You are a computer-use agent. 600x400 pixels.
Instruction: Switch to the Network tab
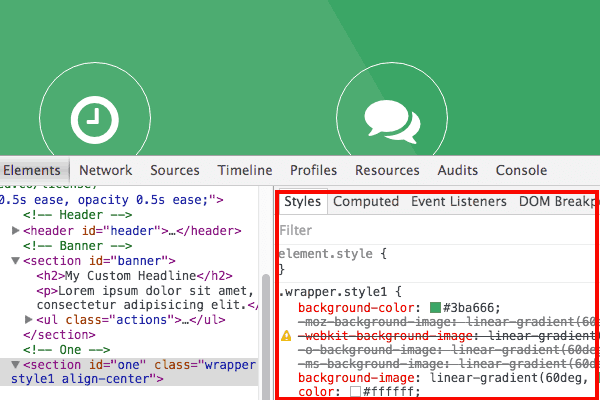tap(106, 170)
